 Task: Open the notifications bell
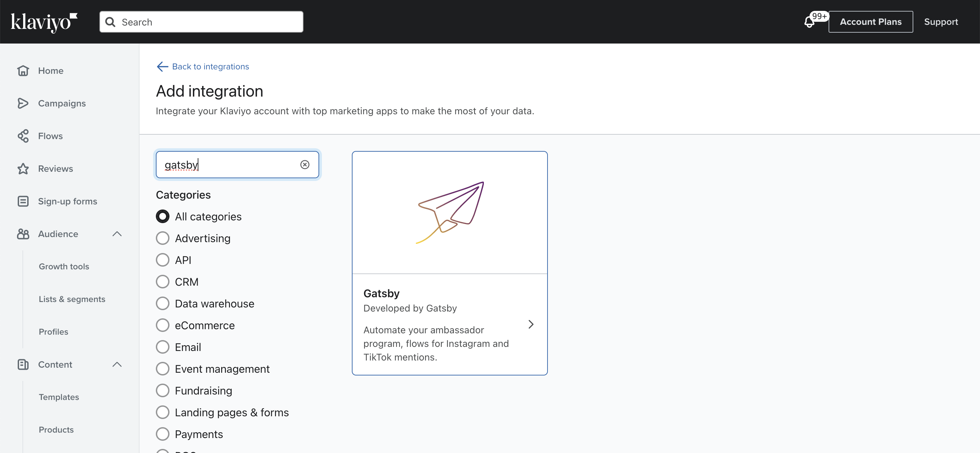click(809, 22)
